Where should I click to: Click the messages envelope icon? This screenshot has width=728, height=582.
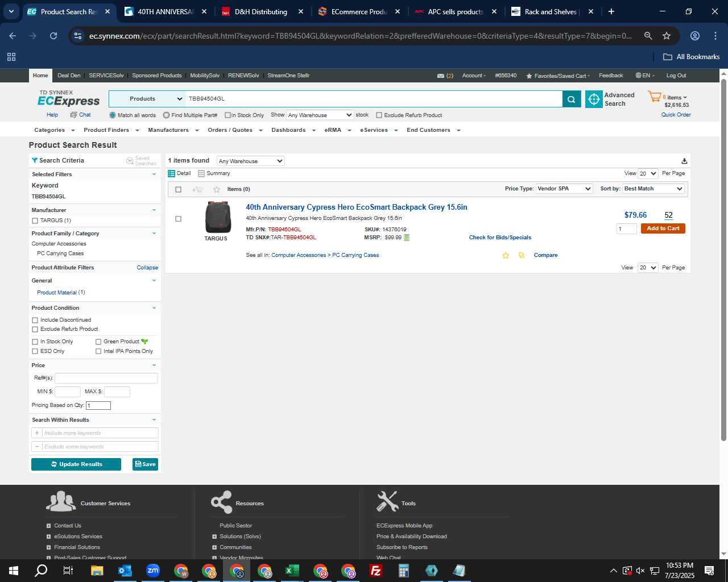(x=440, y=76)
